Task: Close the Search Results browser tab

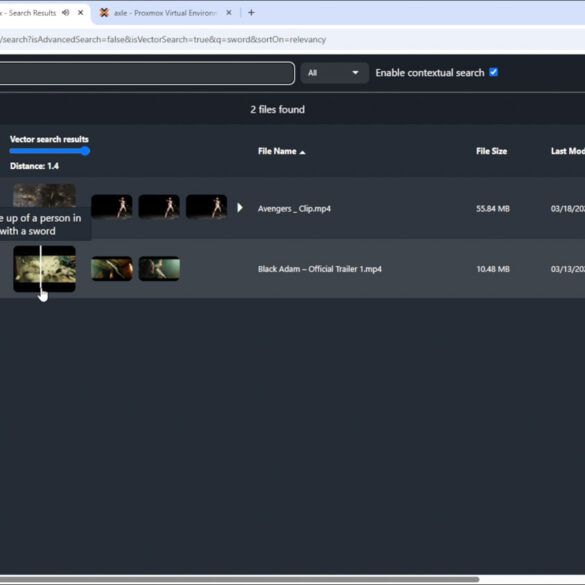Action: (x=80, y=13)
